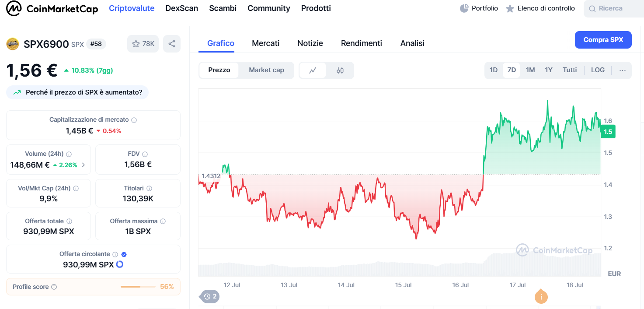Click the CoinMarketCap logo
Viewport: 644px width, 309px height.
pos(52,8)
